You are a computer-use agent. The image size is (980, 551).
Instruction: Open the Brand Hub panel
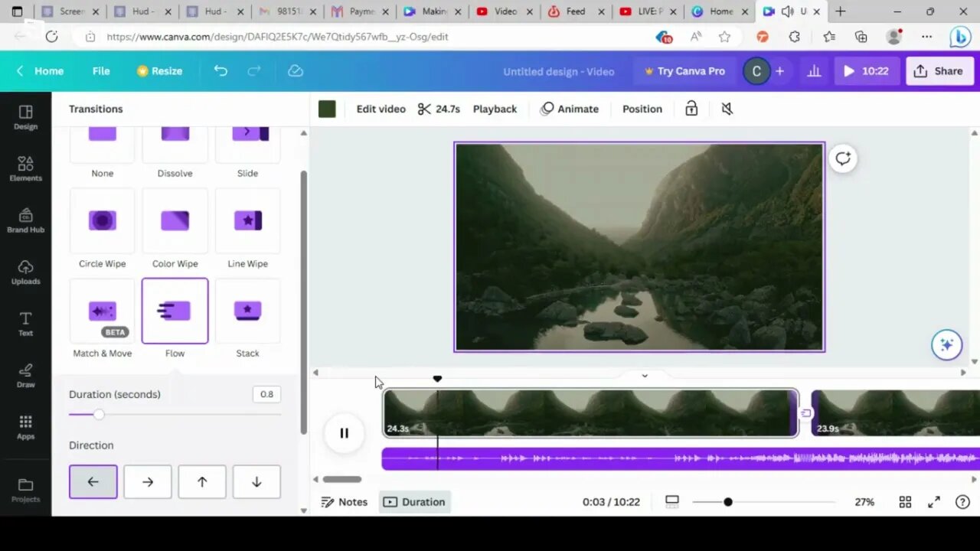[x=25, y=220]
